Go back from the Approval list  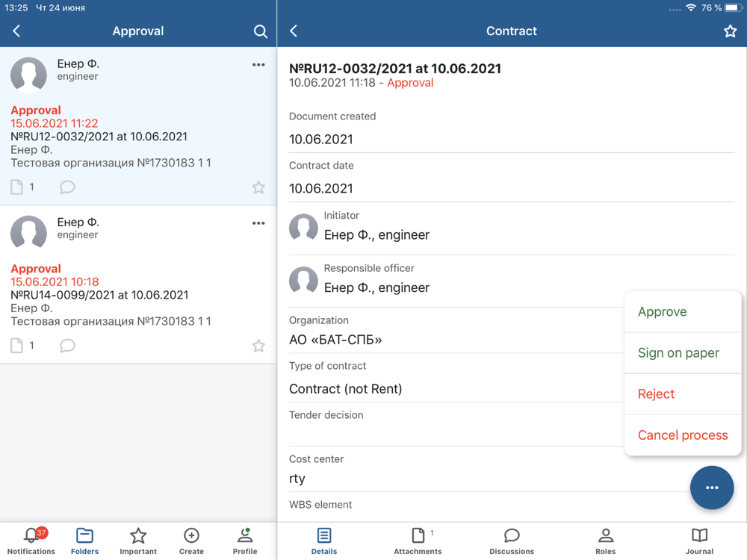point(16,31)
